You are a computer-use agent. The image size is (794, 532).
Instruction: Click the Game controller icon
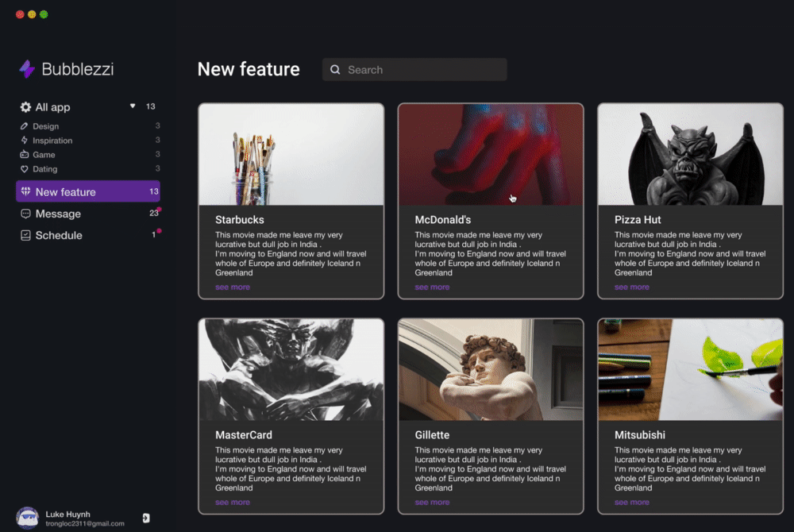(25, 155)
